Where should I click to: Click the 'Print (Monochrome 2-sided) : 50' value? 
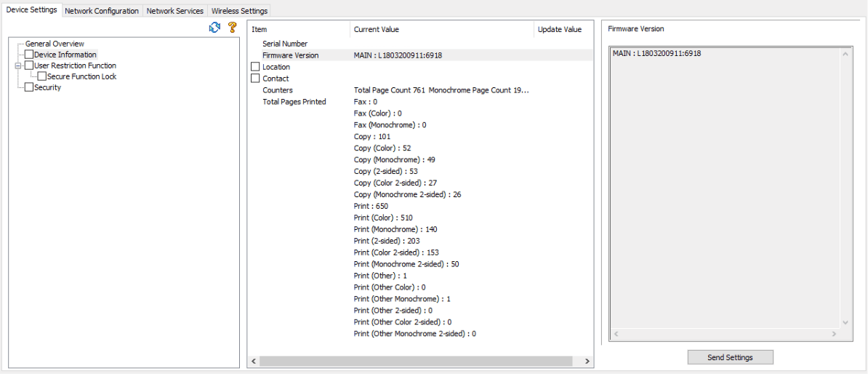[406, 263]
